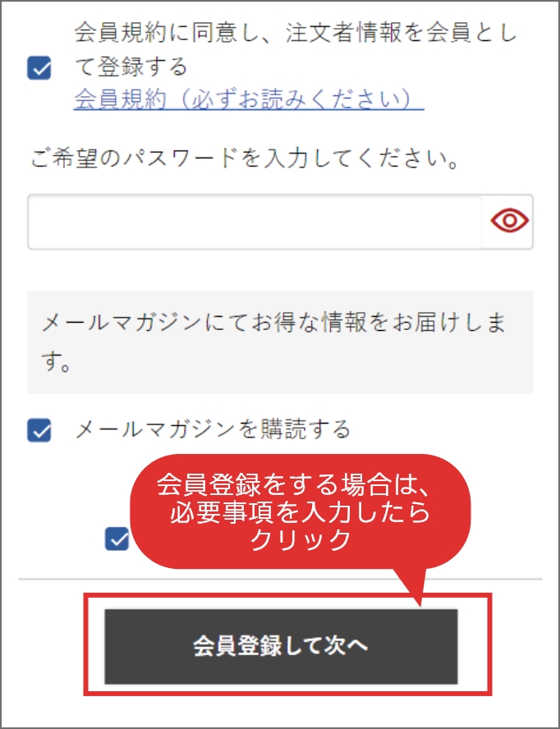This screenshot has height=729, width=560.
Task: Click the checkmark inside the newsletter checkbox
Action: (39, 430)
